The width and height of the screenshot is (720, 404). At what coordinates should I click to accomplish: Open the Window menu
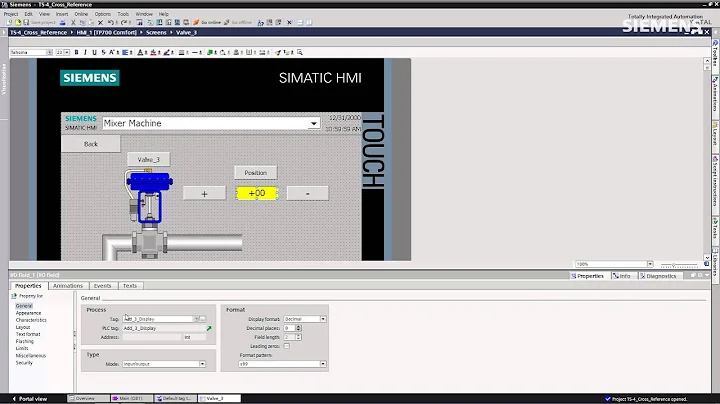click(144, 14)
